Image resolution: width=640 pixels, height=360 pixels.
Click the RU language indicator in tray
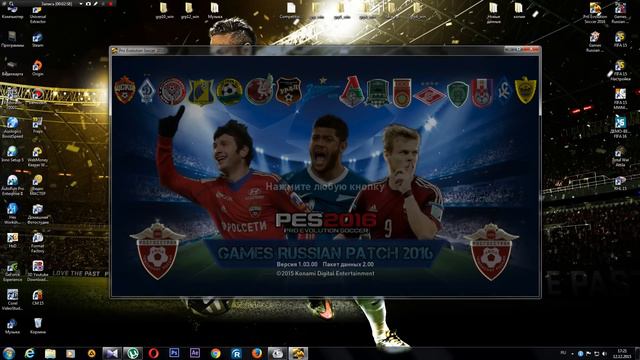pyautogui.click(x=563, y=353)
